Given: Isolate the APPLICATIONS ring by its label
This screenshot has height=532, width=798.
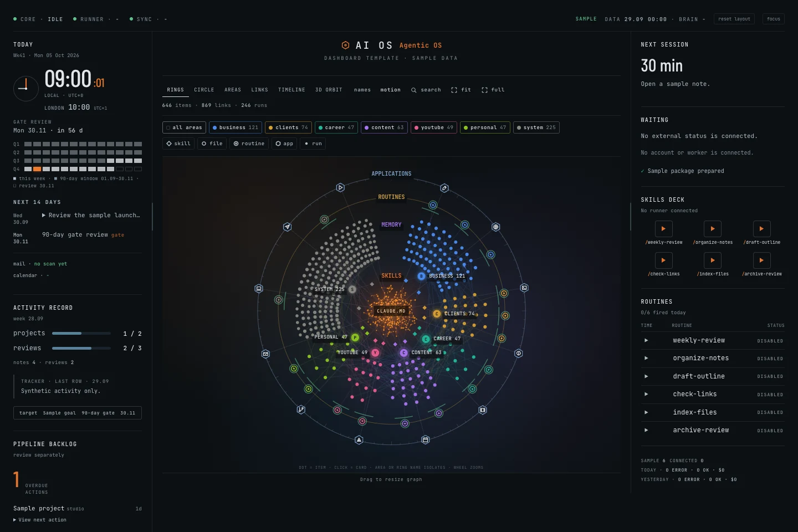Looking at the screenshot, I should click(x=391, y=173).
